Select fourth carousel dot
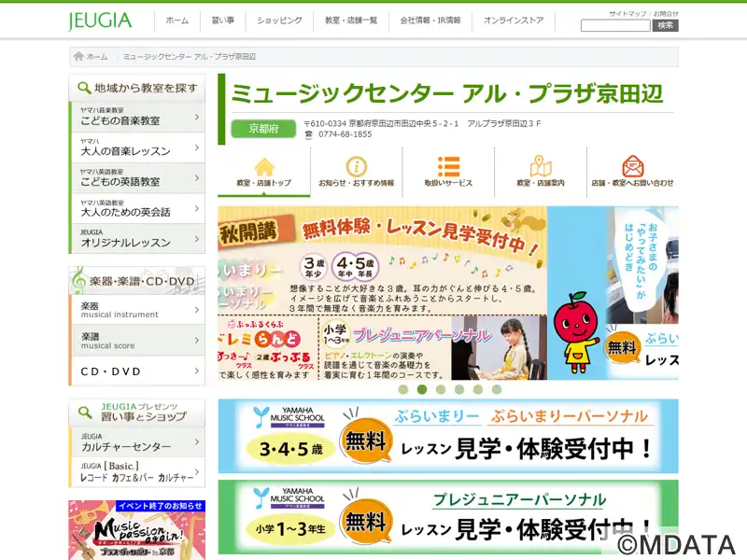747x560 pixels. point(459,389)
